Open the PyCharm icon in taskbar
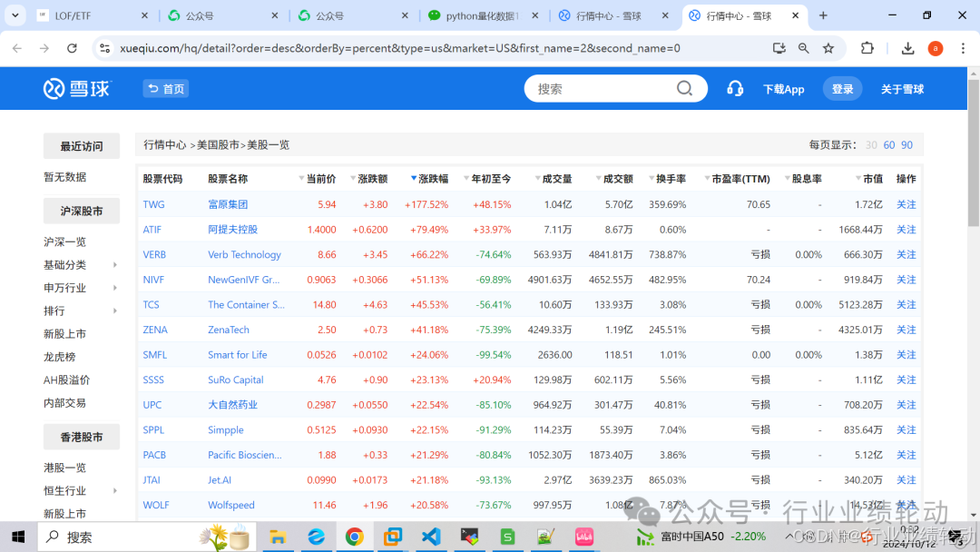 click(x=469, y=537)
